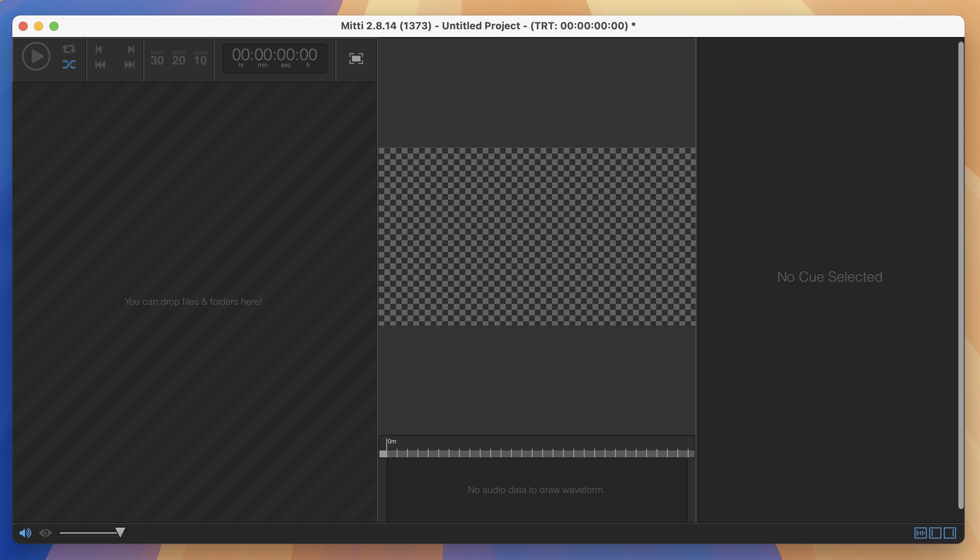Toggle the eye visibility icon
The height and width of the screenshot is (560, 980).
45,533
